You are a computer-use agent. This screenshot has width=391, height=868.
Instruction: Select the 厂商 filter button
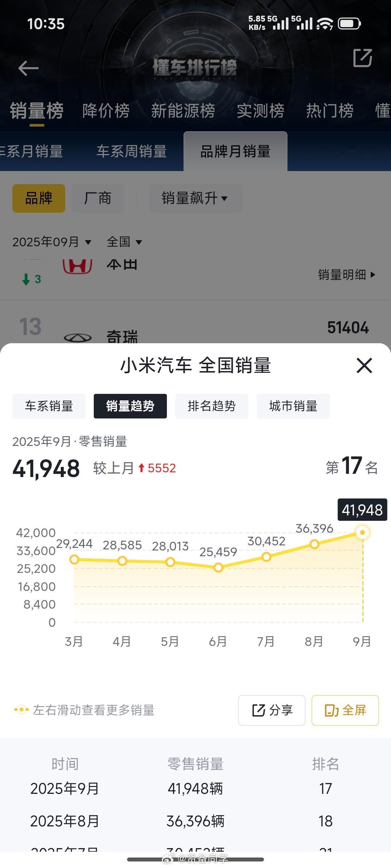(97, 198)
